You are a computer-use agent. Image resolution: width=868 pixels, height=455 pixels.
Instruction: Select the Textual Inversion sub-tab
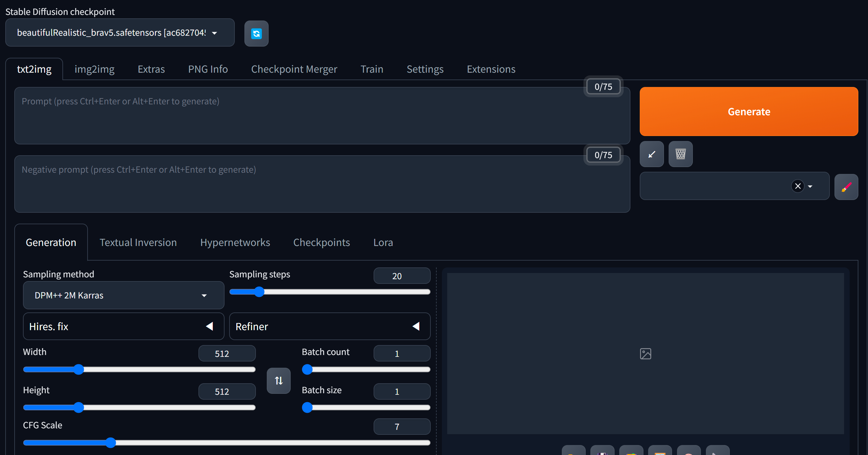coord(138,242)
